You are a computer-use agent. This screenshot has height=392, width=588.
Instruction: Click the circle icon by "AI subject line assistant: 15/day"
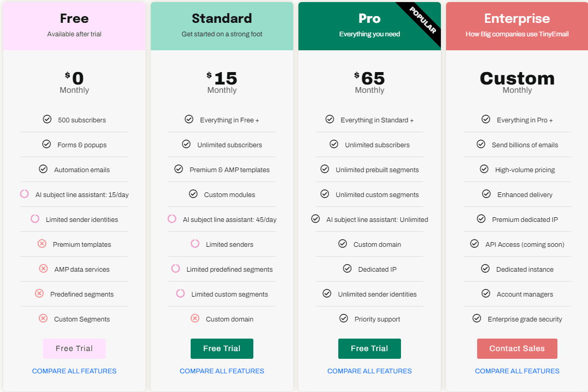point(24,193)
